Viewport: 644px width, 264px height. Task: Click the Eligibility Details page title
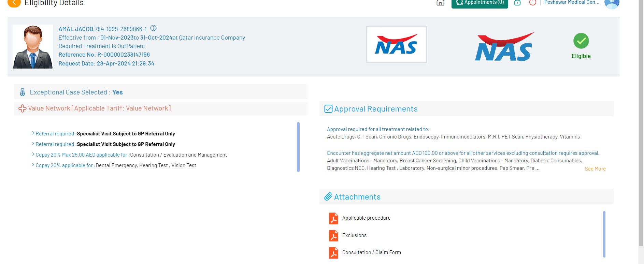[x=54, y=3]
